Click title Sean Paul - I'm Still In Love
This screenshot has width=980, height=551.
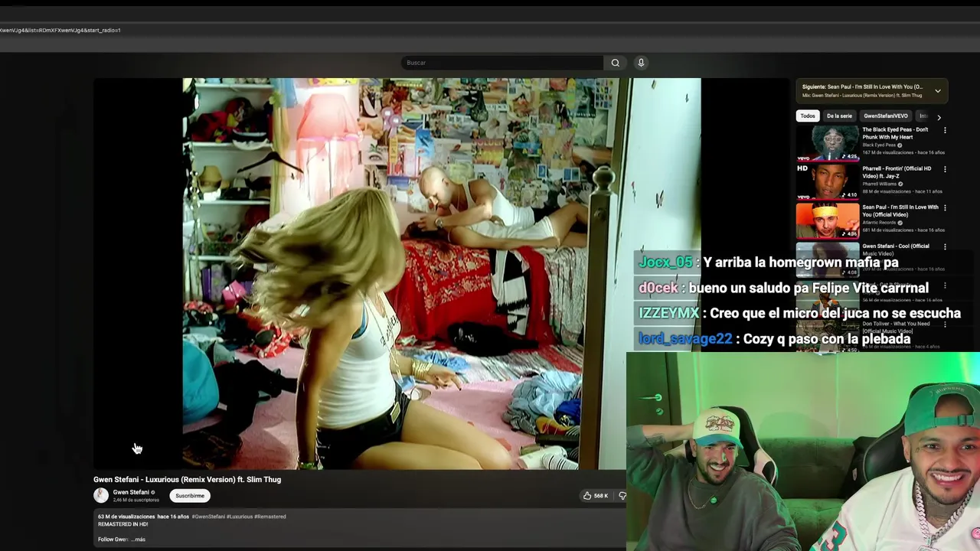tap(900, 210)
